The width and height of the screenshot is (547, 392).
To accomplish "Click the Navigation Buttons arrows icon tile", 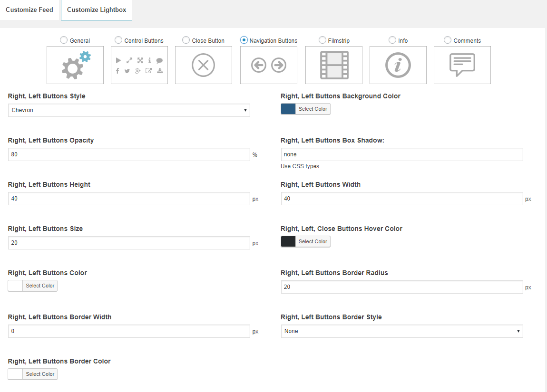I will [269, 65].
